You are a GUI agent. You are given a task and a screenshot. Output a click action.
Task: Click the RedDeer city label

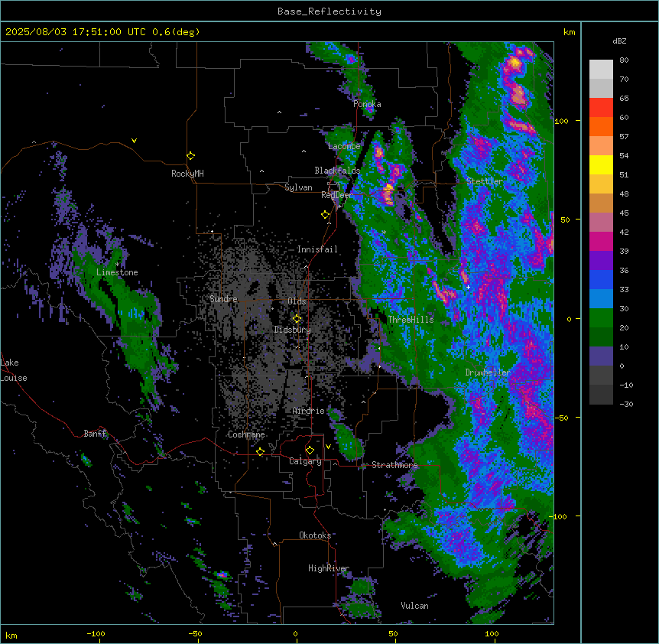(x=337, y=195)
